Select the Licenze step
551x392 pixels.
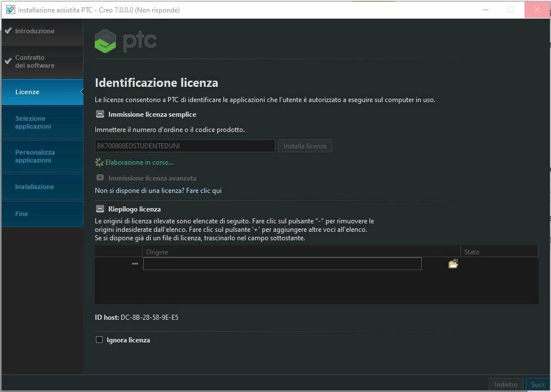coord(42,92)
